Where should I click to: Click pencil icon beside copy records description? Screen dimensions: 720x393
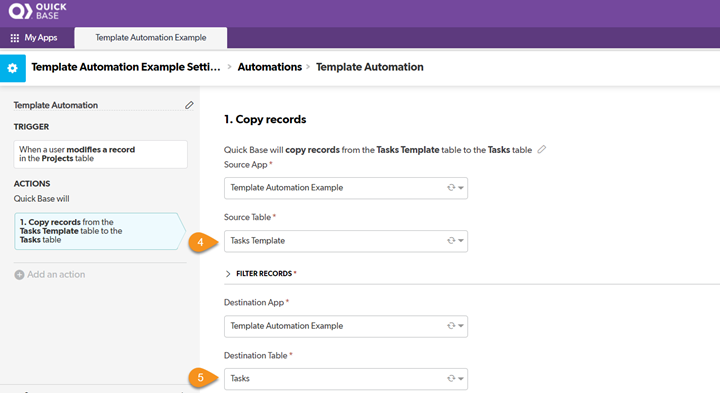tap(542, 149)
